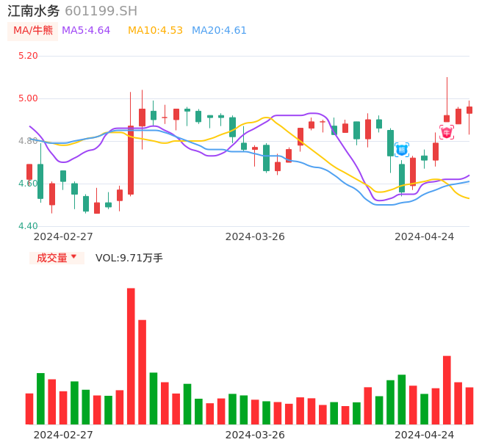
Task: Click the 江南水务 stock name
Action: pyautogui.click(x=34, y=11)
